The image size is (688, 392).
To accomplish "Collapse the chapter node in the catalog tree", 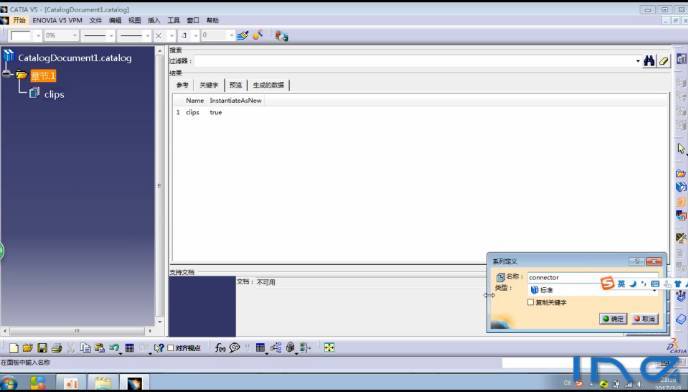I will coord(7,75).
